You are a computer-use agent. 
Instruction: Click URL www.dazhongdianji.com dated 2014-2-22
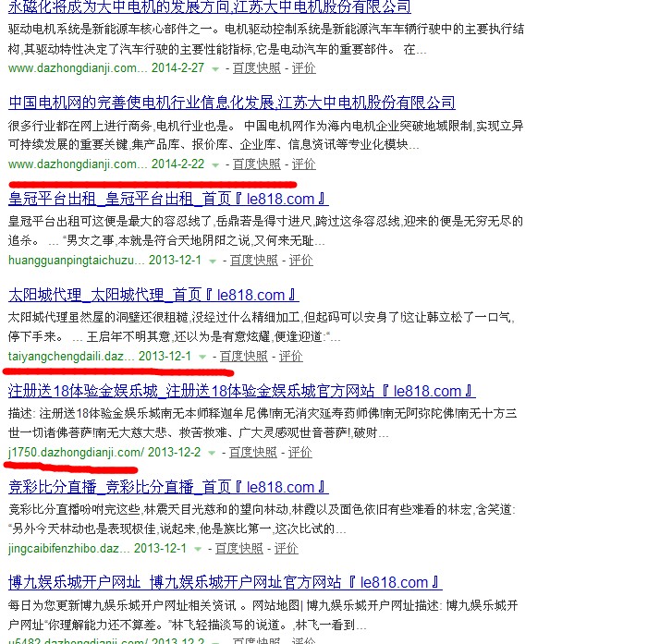pyautogui.click(x=77, y=164)
